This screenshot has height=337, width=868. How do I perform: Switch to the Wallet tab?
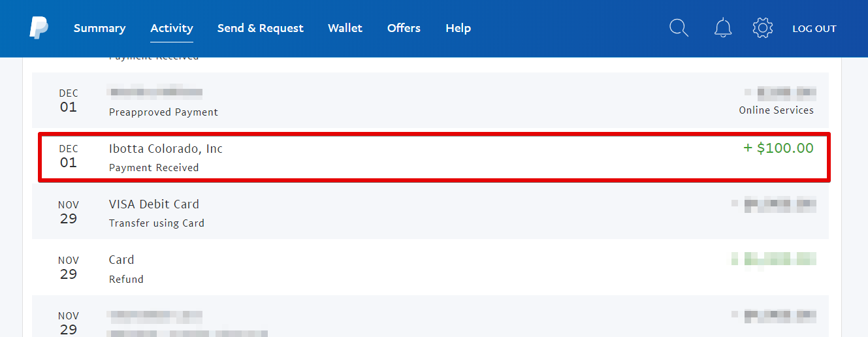[345, 28]
